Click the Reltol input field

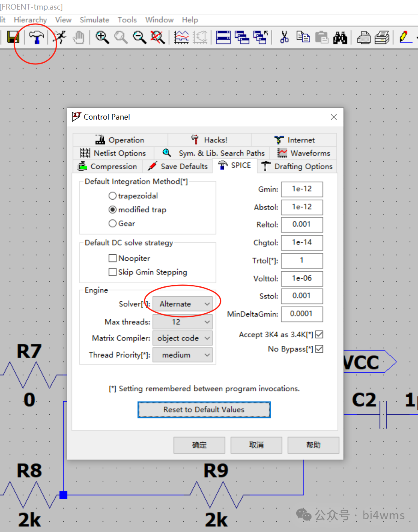click(301, 224)
